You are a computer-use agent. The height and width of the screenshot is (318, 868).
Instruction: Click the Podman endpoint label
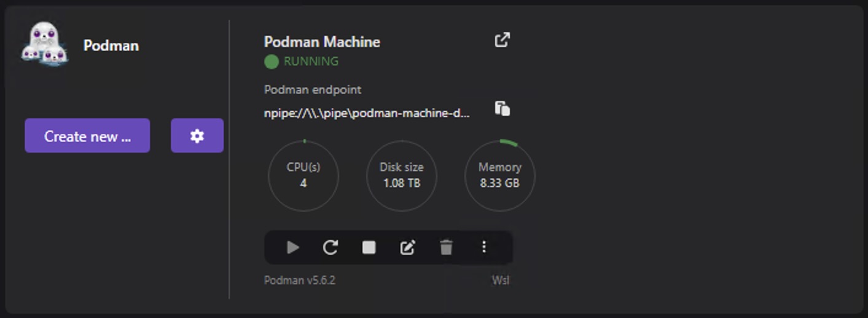point(313,90)
